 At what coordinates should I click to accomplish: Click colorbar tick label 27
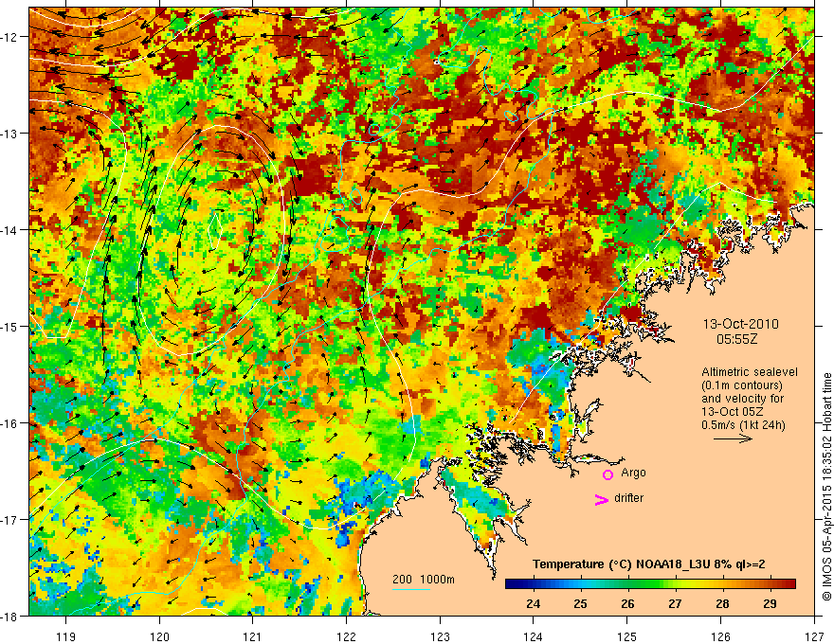click(675, 603)
